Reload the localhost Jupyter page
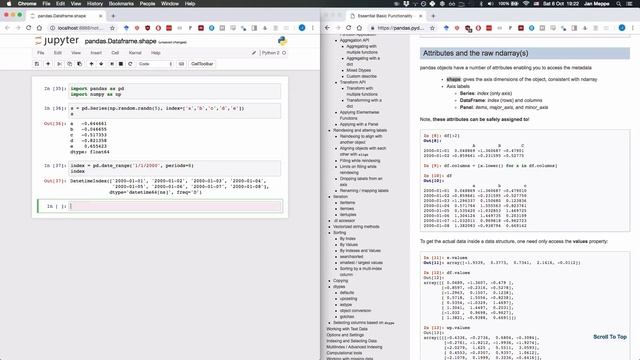Image resolution: width=640 pixels, height=360 pixels. 29,28
